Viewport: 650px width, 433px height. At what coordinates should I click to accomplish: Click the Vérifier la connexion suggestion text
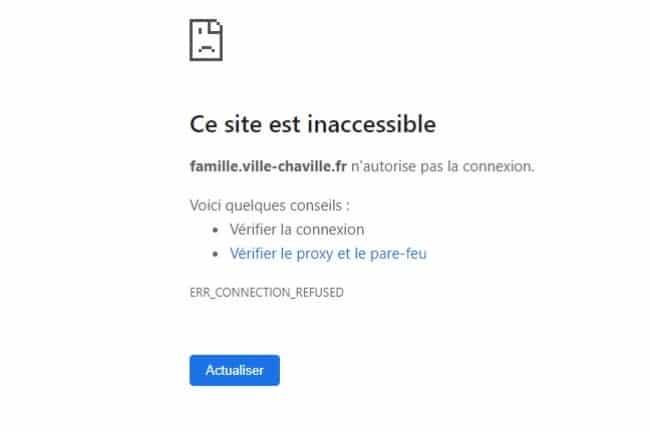click(x=297, y=229)
